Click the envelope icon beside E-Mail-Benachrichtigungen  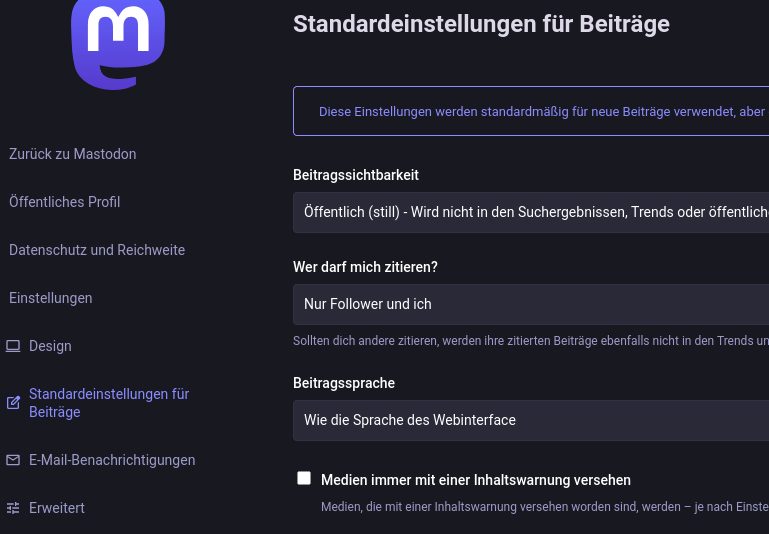tap(13, 460)
